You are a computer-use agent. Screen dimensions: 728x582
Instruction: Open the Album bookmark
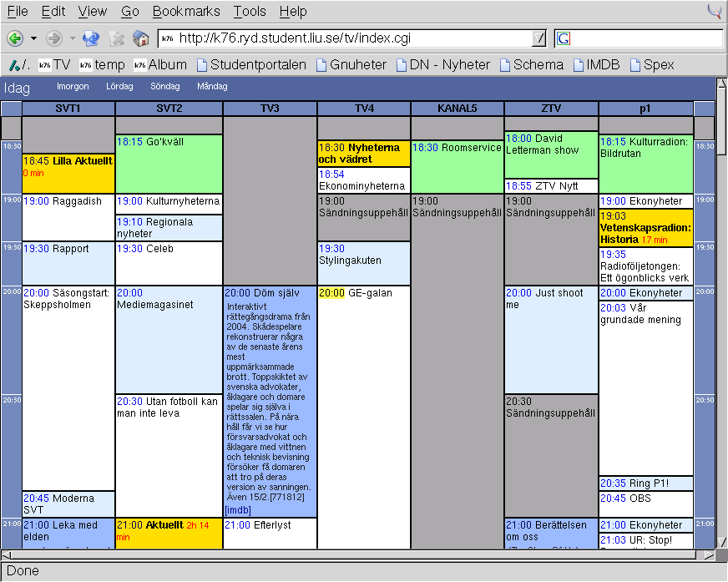click(160, 65)
